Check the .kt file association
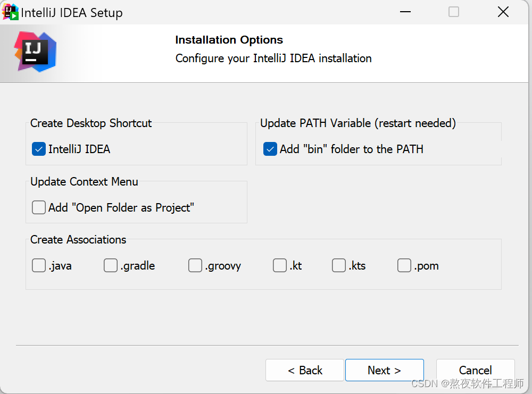 point(280,265)
